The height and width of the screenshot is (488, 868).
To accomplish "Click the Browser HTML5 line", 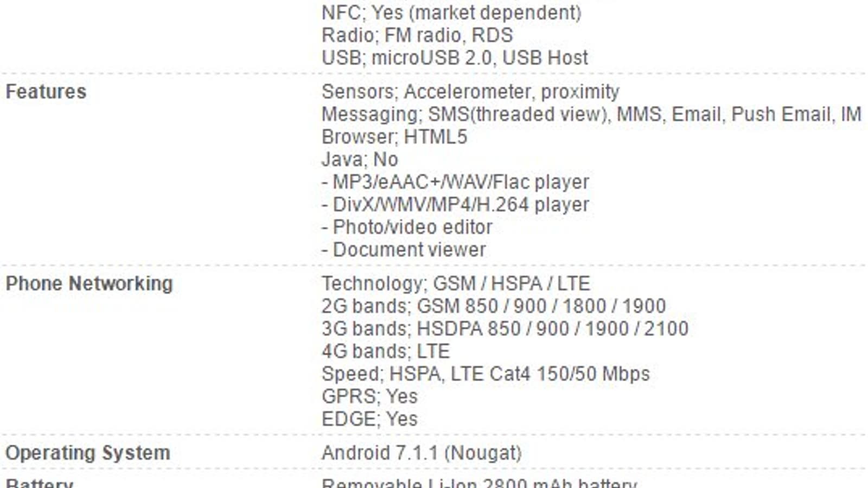I will (394, 137).
